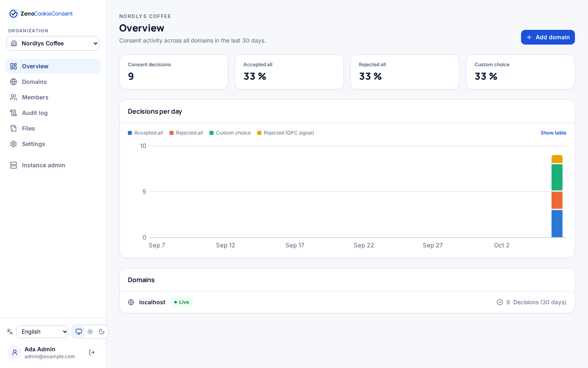Toggle the Custom choice legend series
Viewport: 588px width, 368px height.
click(x=230, y=133)
